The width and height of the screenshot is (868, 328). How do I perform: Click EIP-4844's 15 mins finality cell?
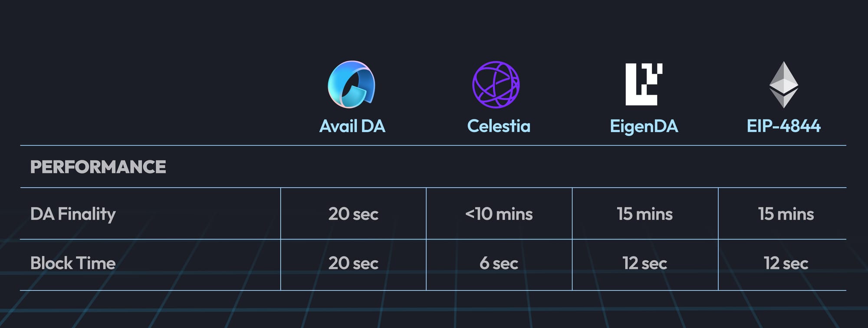click(x=786, y=214)
